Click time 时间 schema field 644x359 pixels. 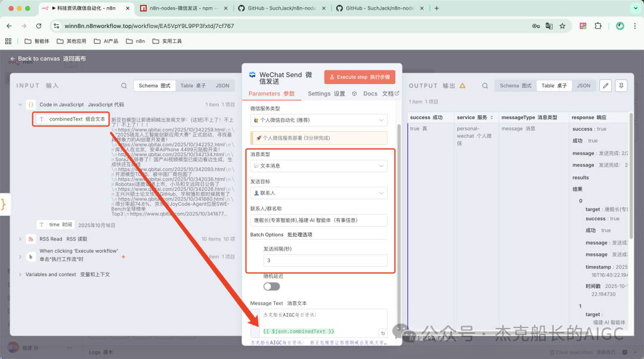[x=55, y=225]
